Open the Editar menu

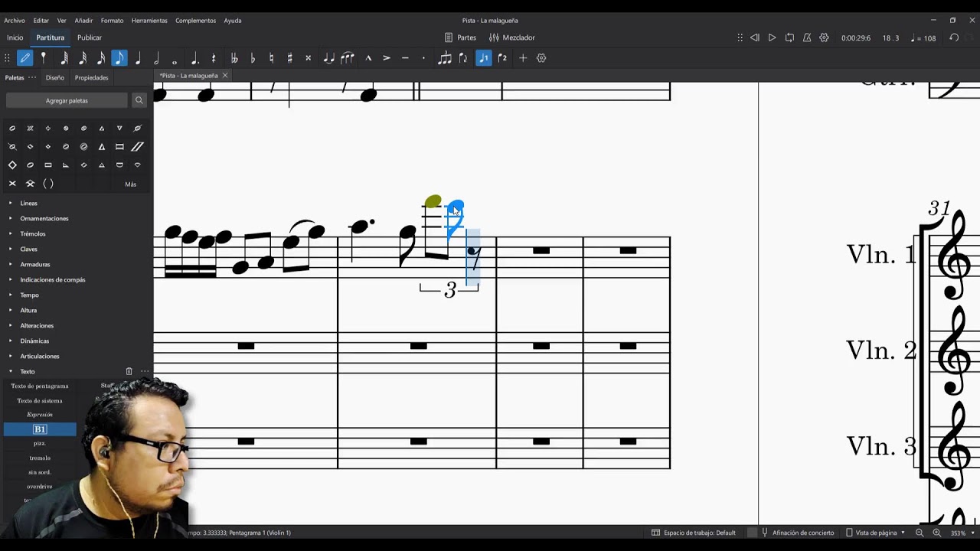click(41, 21)
